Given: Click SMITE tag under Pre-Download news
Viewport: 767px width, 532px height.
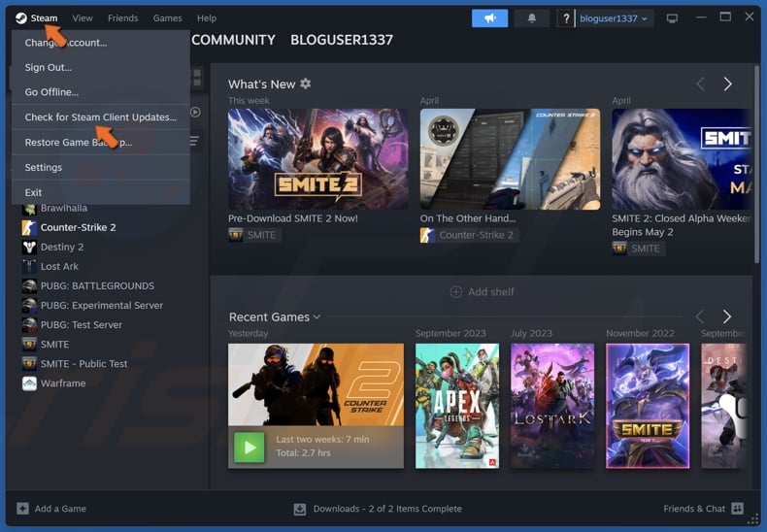Looking at the screenshot, I should tap(253, 235).
